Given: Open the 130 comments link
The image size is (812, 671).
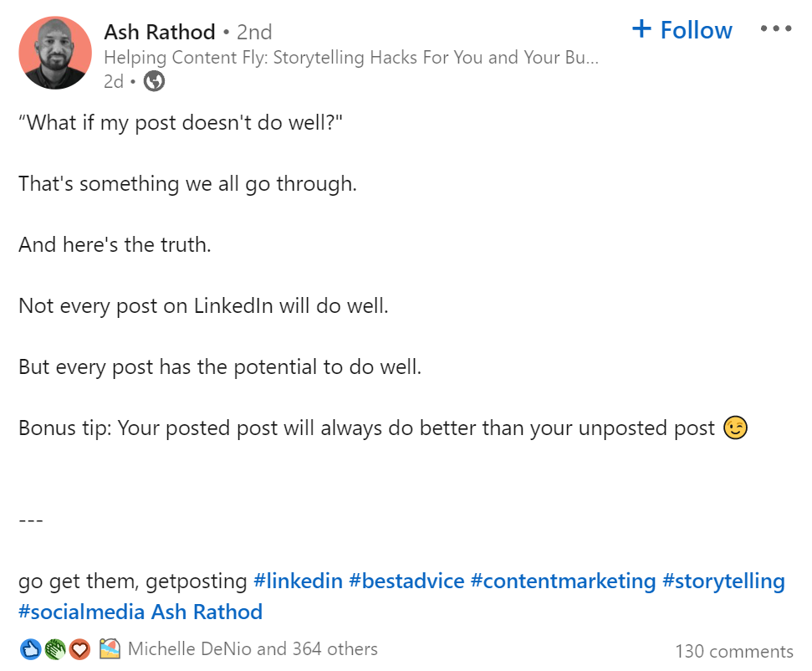Looking at the screenshot, I should 733,652.
